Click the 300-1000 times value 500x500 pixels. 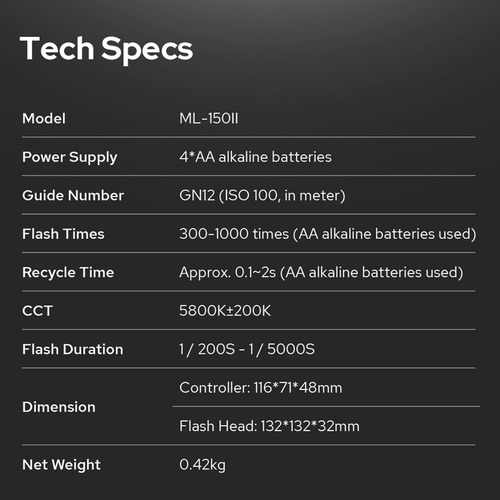[x=328, y=234]
